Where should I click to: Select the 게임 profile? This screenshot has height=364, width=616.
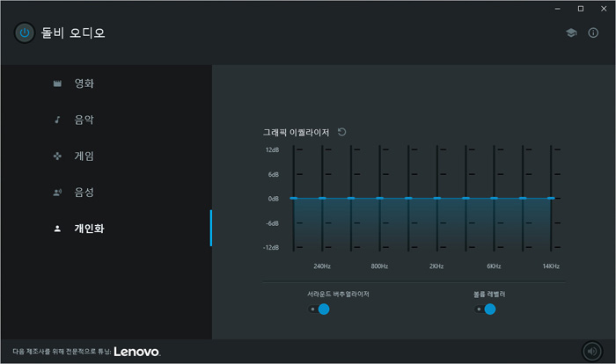click(x=106, y=156)
